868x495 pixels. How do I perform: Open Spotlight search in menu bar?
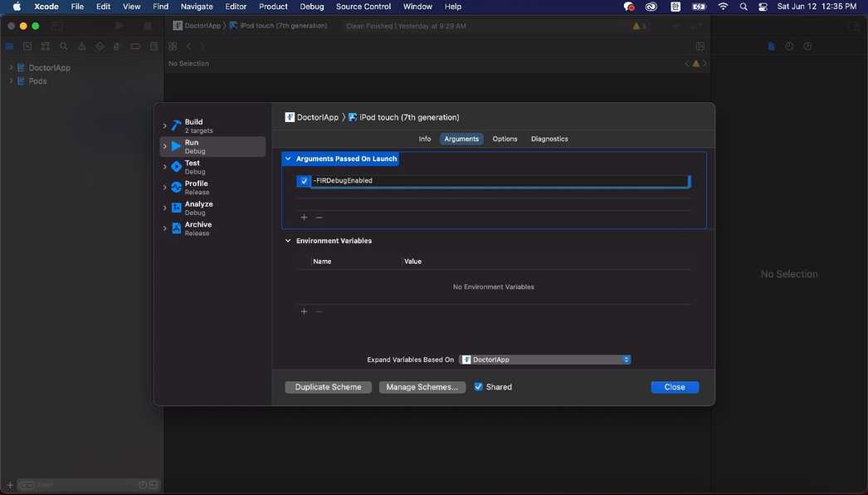click(x=744, y=7)
